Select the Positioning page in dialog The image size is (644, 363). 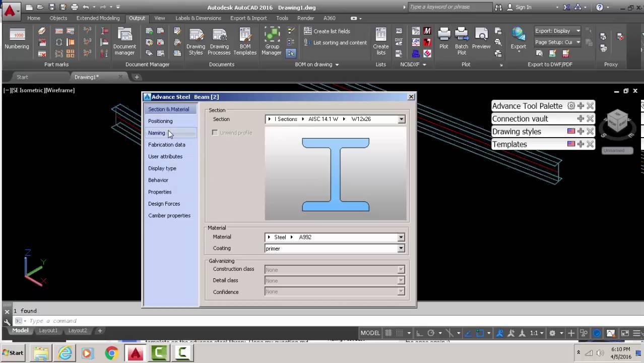170,121
